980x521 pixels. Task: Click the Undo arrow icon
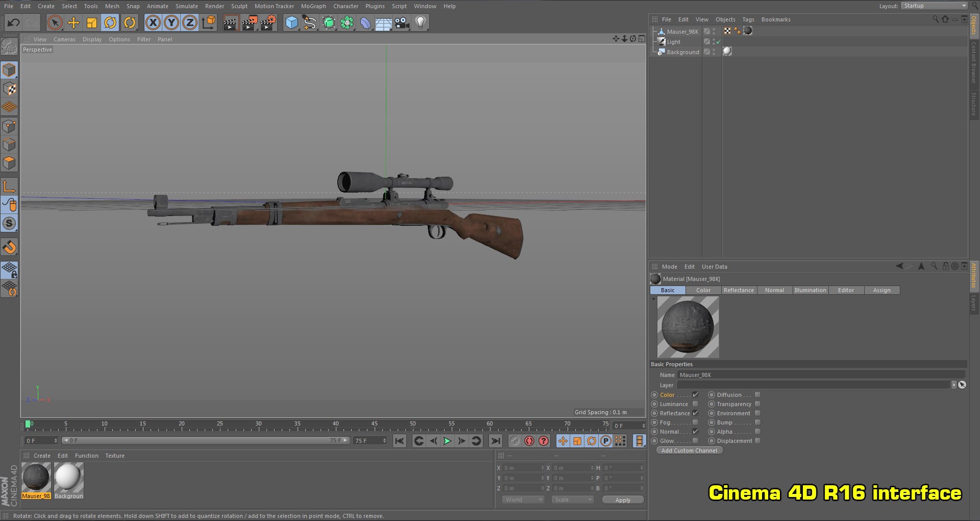[x=14, y=22]
